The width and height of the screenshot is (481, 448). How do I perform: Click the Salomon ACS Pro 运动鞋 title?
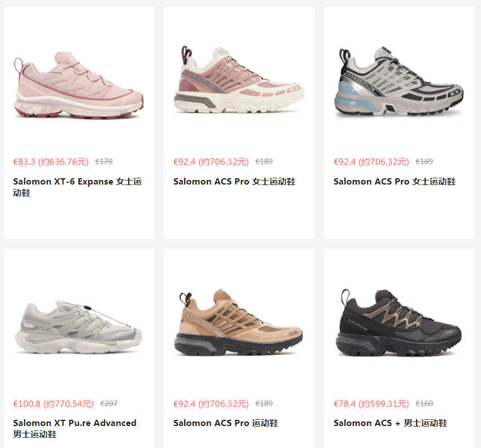(x=226, y=423)
